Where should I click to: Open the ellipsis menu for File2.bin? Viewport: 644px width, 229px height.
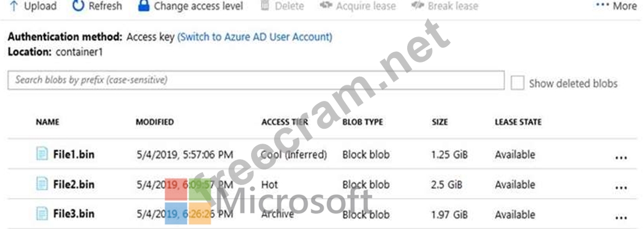pos(620,188)
